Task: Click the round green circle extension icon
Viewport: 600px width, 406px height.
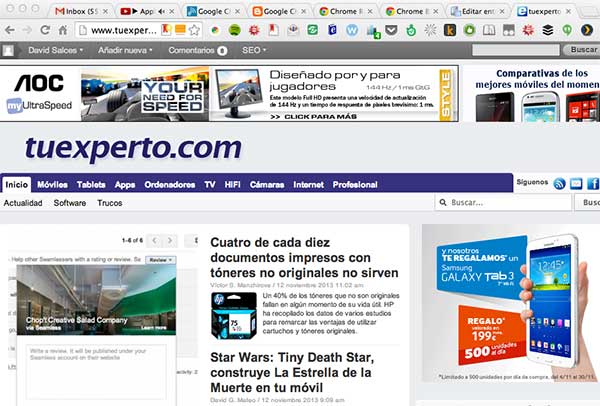Action: pos(469,30)
